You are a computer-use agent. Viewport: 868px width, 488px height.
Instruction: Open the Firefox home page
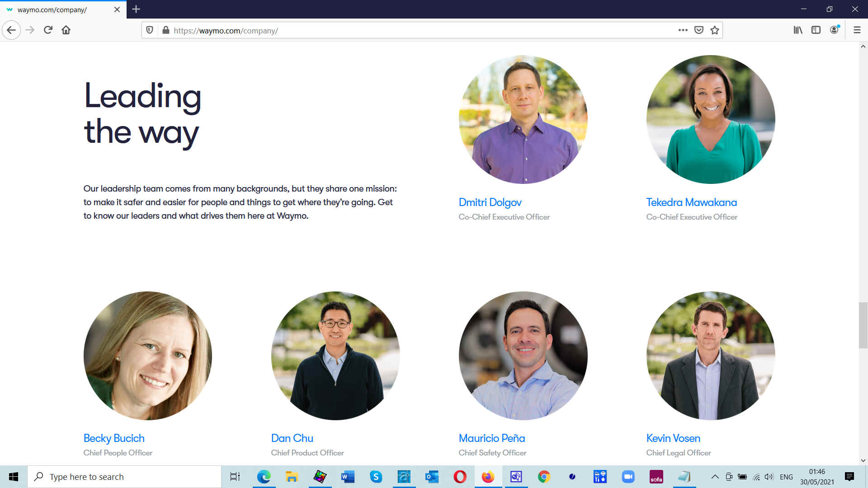[x=66, y=30]
